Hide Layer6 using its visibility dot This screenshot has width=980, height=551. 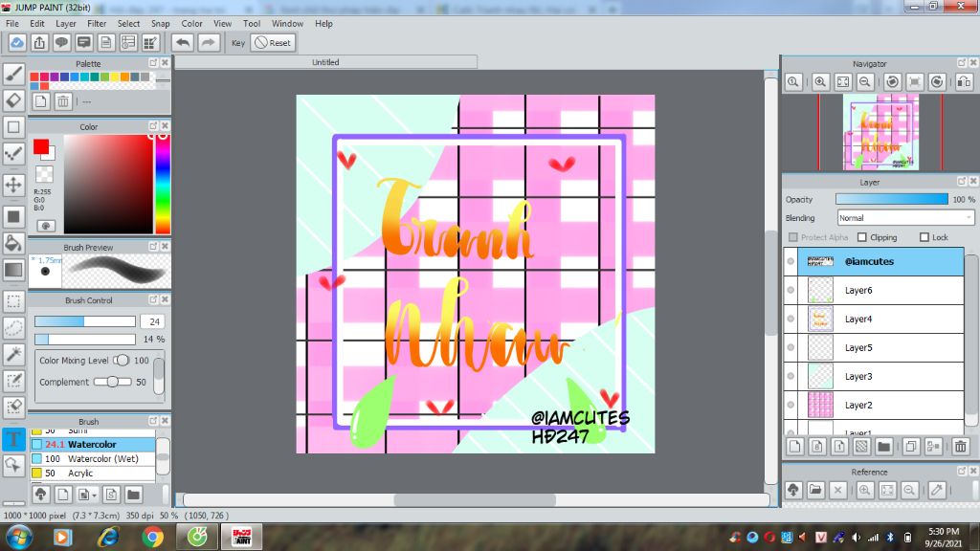791,290
